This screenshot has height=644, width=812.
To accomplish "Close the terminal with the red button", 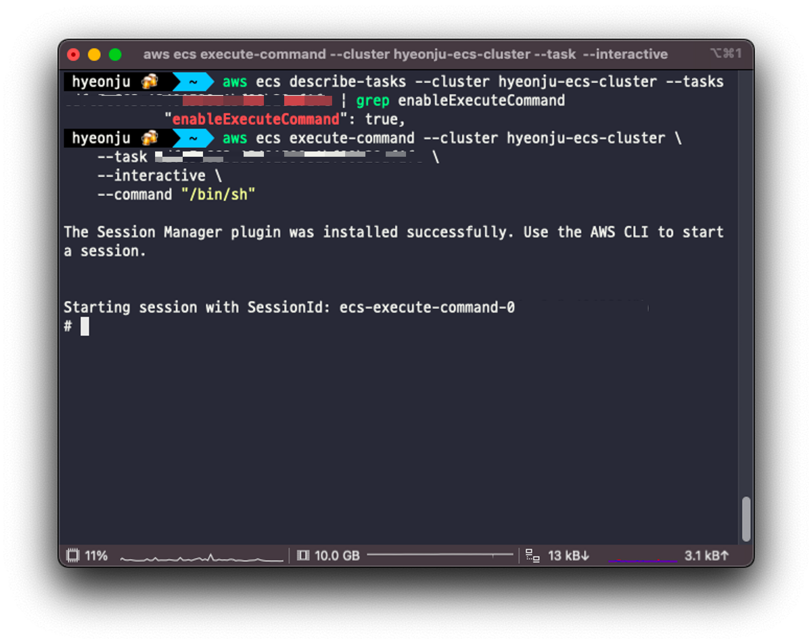I will [73, 54].
